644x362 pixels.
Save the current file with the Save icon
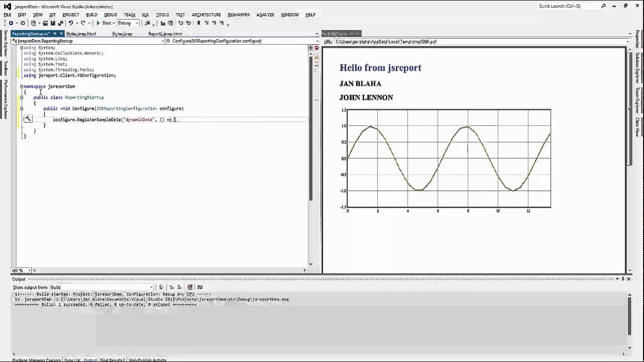[53, 23]
